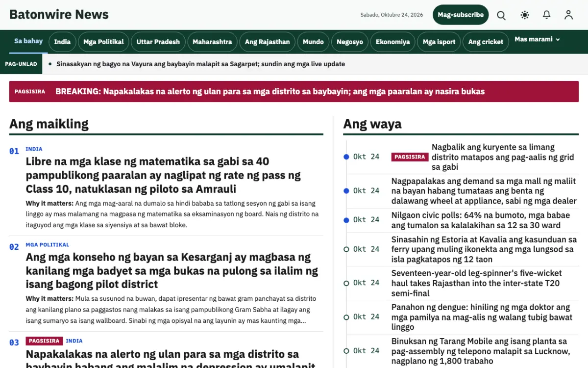Open the Vayura storm ticker headline
The image size is (588, 368).
click(201, 64)
